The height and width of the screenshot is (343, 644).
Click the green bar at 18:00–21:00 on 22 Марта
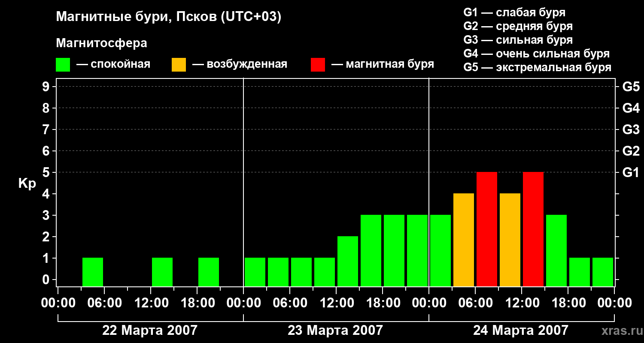209,272
